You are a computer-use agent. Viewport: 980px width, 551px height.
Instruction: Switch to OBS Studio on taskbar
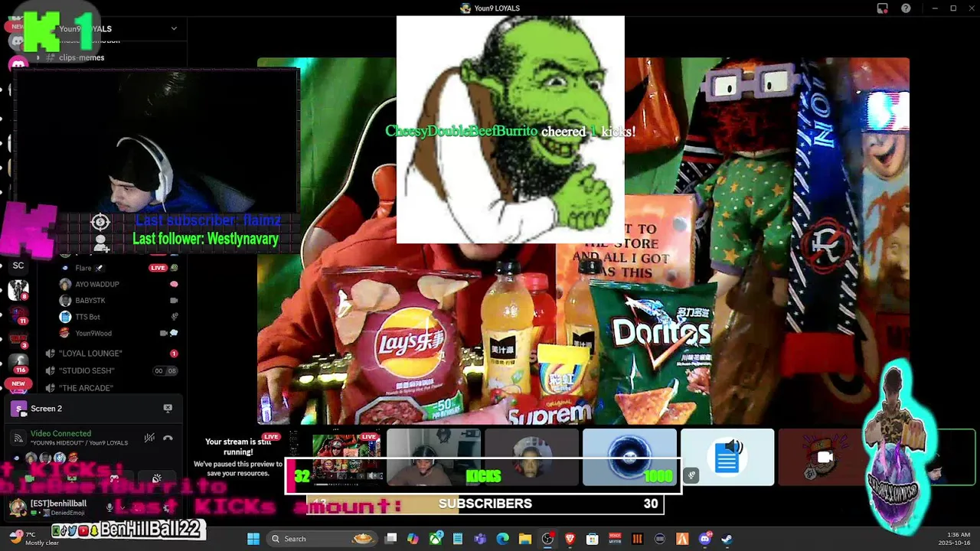(547, 539)
